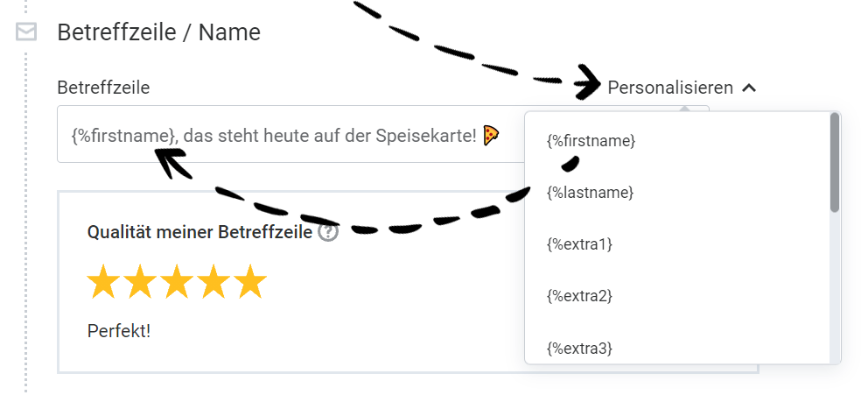Screen dimensions: 868x402
Task: Open the Personalisieren dropdown label
Action: coord(670,88)
